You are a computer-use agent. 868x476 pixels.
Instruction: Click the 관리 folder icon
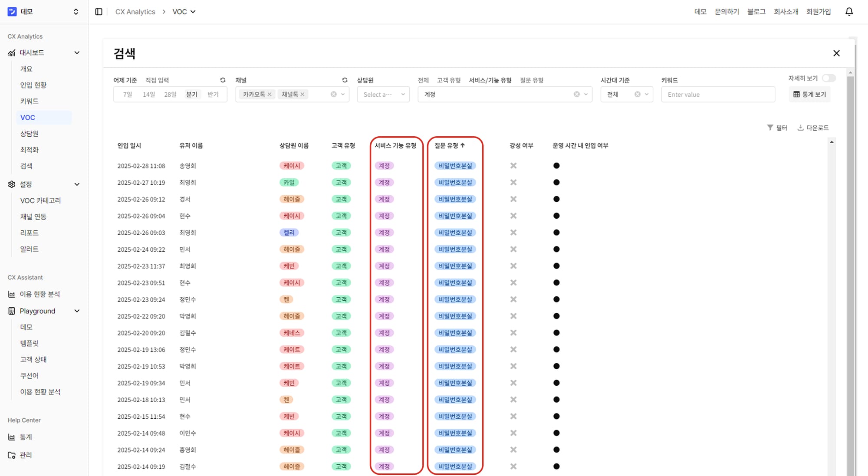click(11, 455)
